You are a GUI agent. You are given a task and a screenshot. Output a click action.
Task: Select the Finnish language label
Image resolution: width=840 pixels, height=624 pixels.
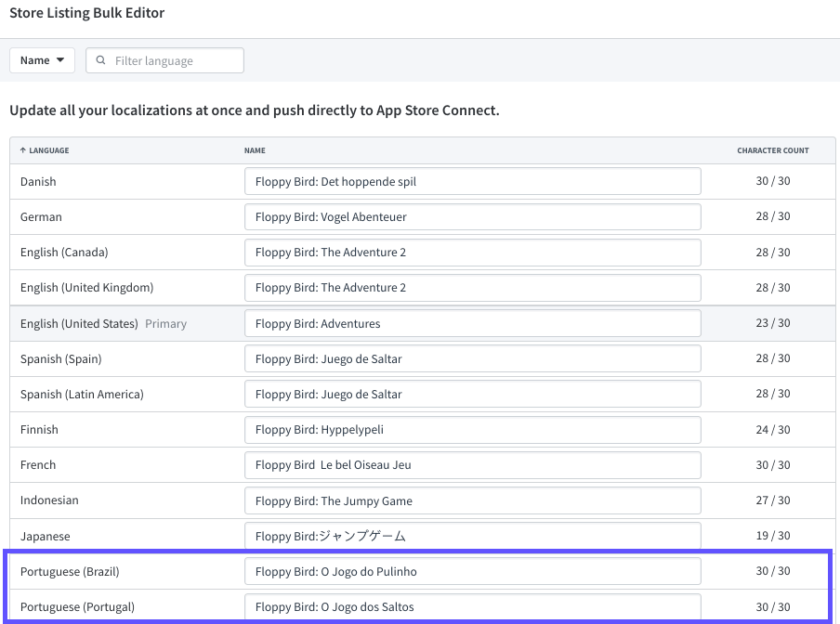39,429
